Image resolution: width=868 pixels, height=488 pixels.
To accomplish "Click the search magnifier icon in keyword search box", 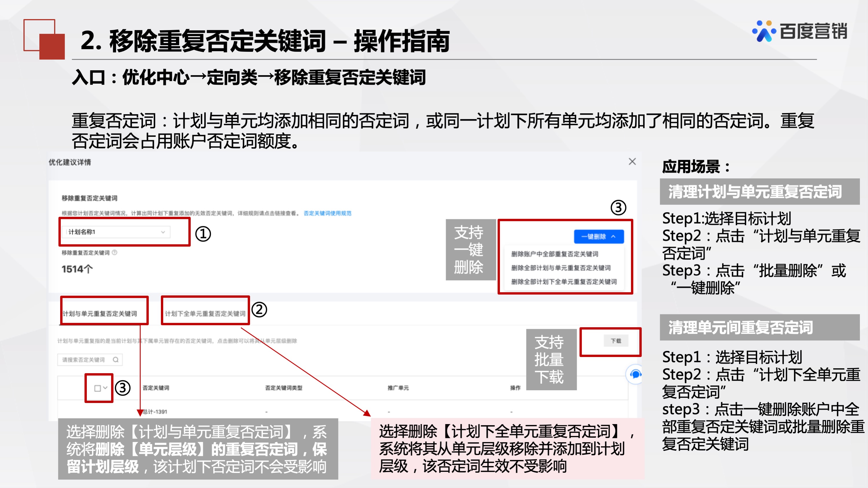I will [116, 359].
